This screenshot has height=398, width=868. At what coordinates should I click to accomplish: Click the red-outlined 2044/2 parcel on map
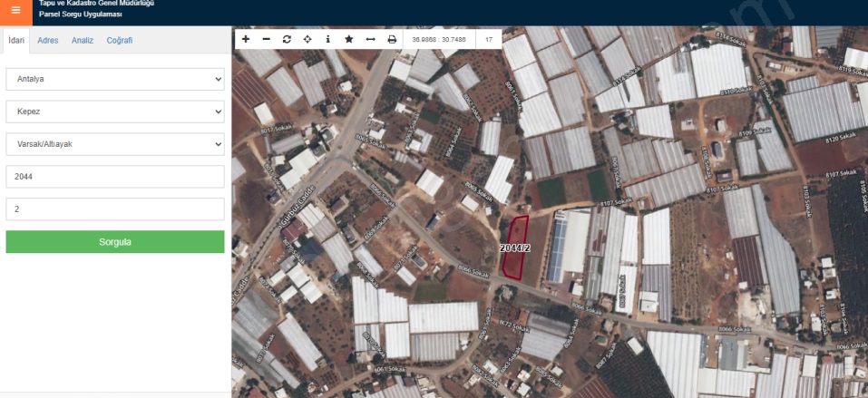[x=515, y=248]
